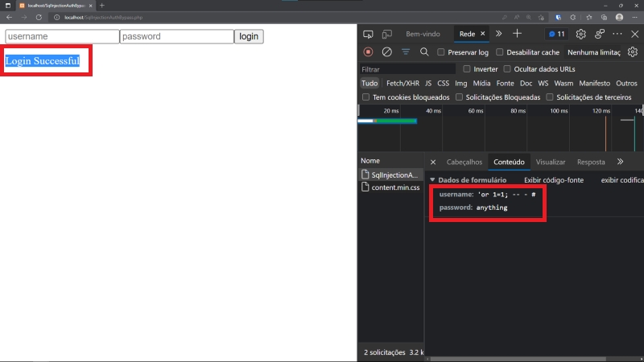The width and height of the screenshot is (644, 362).
Task: Clear the network log
Action: 386,51
